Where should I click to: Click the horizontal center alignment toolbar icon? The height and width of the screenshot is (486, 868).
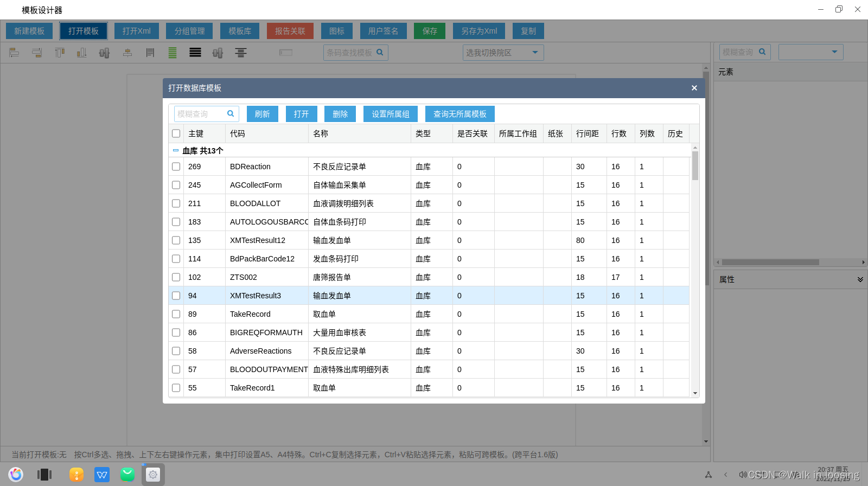tap(127, 53)
